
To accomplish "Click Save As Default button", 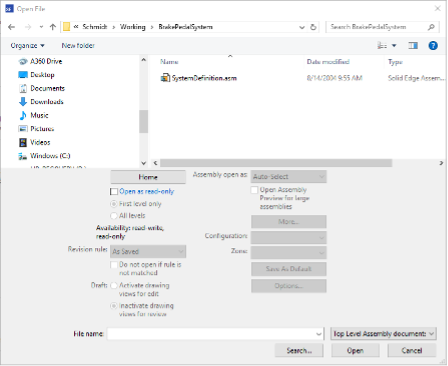I will coord(289,269).
